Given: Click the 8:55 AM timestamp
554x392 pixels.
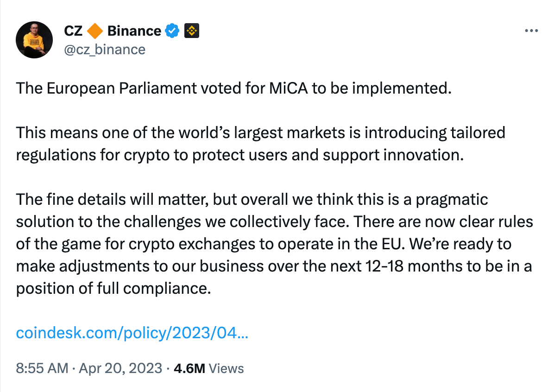Looking at the screenshot, I should tap(42, 368).
